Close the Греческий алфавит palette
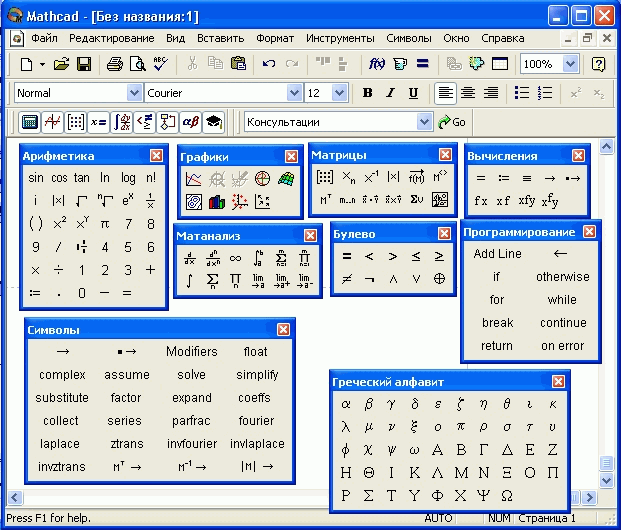621x530 pixels. 558,381
